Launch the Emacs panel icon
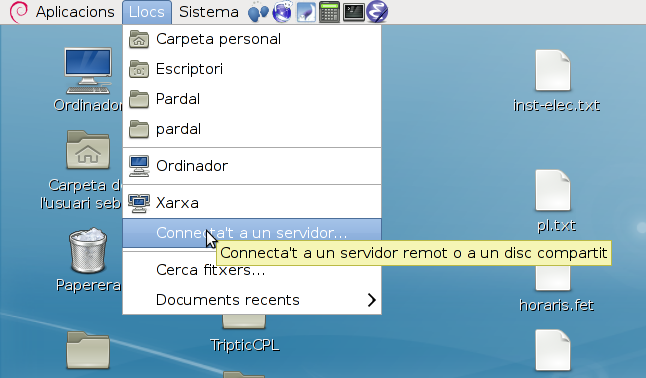This screenshot has width=646, height=378. click(x=377, y=12)
